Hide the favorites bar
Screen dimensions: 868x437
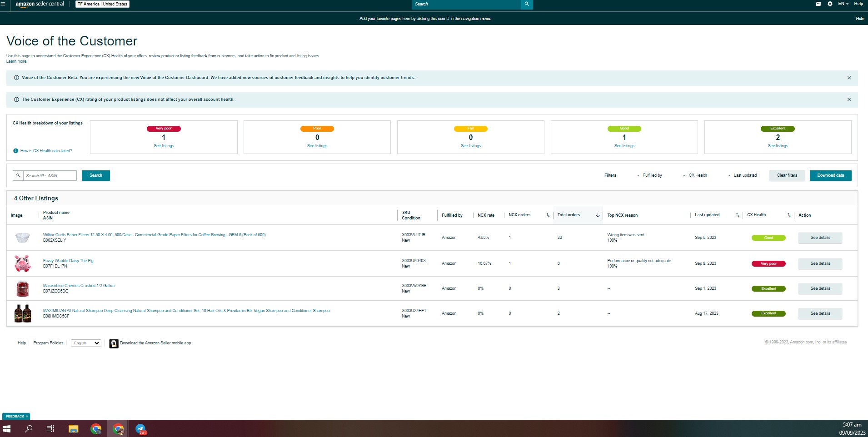pos(860,19)
